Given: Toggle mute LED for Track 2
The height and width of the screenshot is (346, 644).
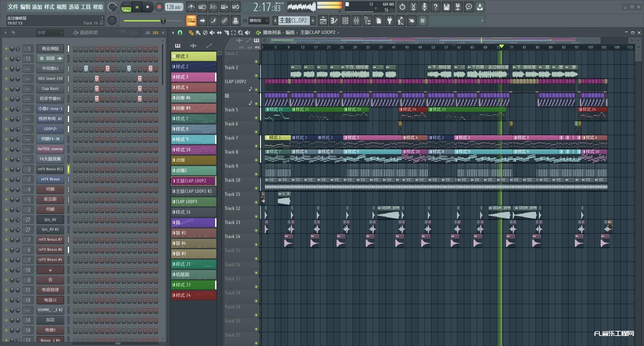Looking at the screenshot, I should (x=256, y=76).
